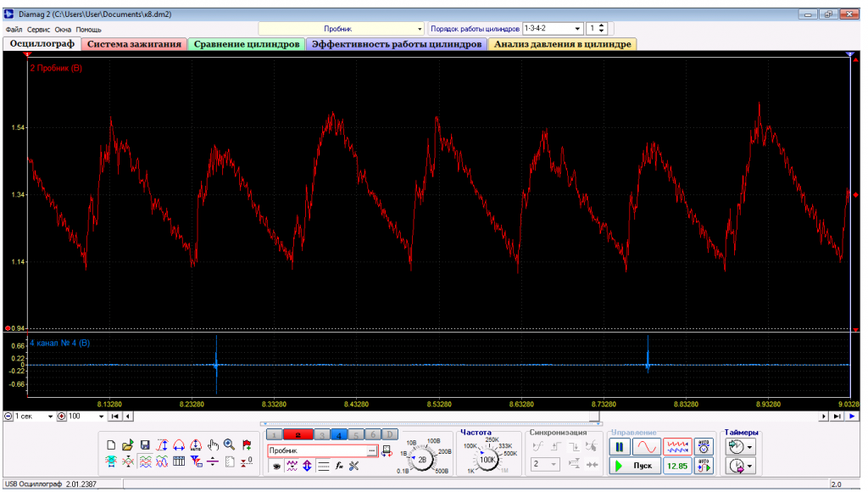This screenshot has width=868, height=492.
Task: Click the auto start trigger button
Action: point(704,466)
